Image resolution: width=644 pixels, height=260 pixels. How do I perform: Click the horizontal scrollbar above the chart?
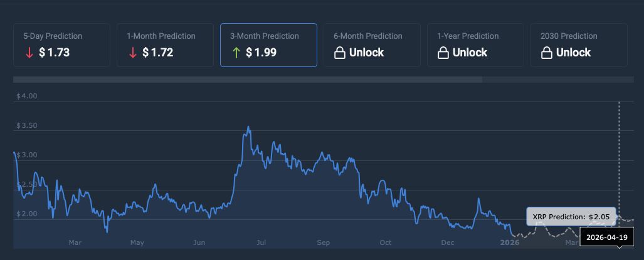[x=248, y=80]
